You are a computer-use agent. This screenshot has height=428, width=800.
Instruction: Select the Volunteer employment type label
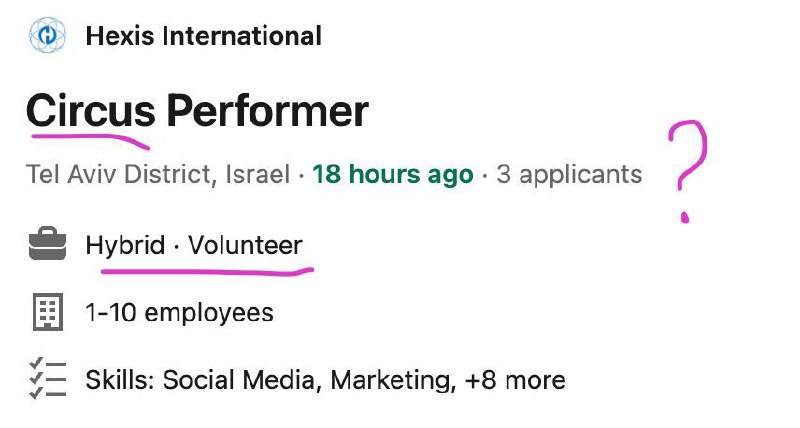pyautogui.click(x=245, y=245)
